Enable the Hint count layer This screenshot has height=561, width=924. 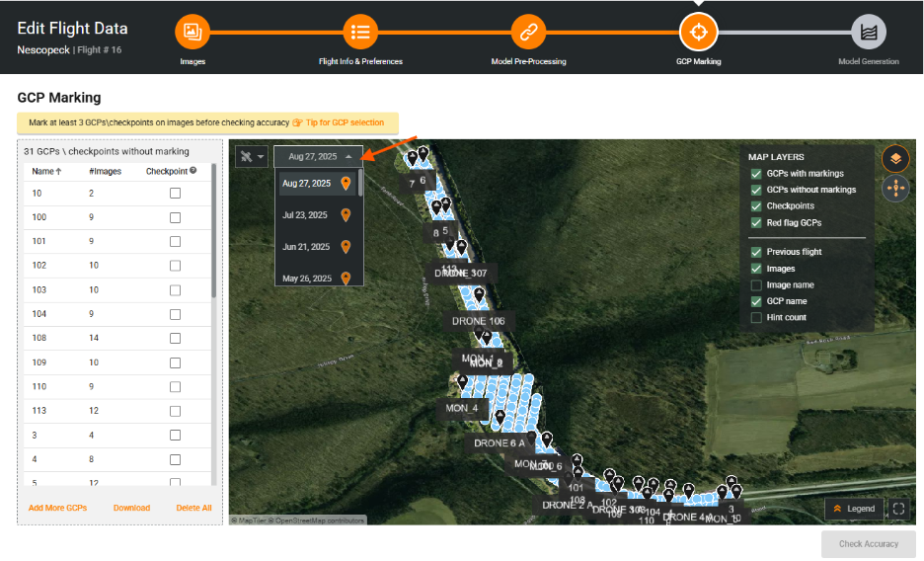point(756,318)
